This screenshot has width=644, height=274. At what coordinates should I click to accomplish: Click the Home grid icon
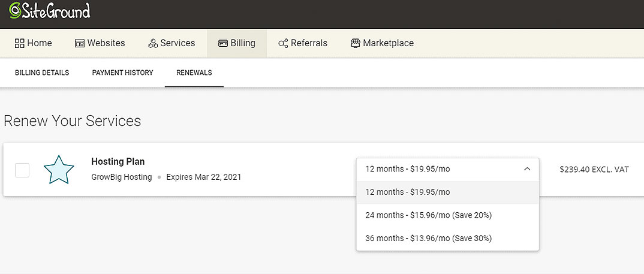coord(19,43)
